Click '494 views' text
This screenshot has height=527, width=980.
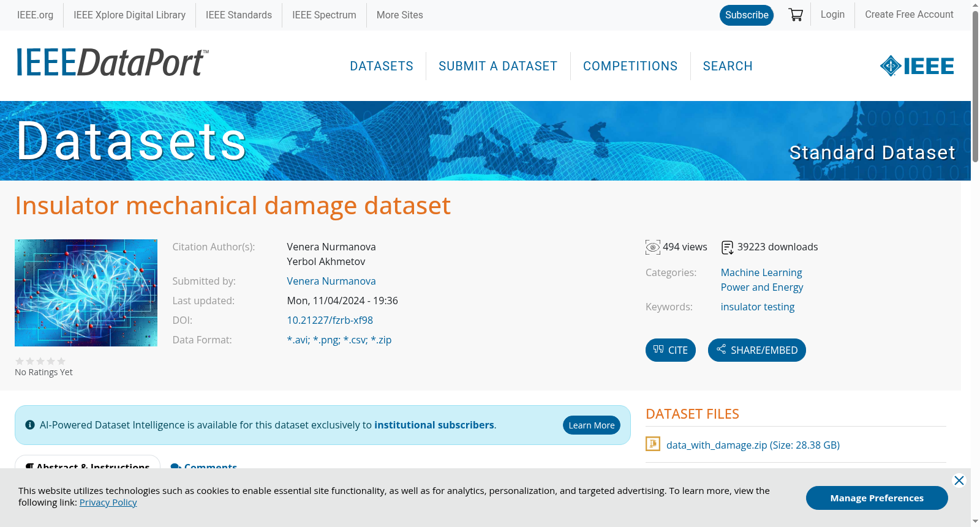click(685, 247)
